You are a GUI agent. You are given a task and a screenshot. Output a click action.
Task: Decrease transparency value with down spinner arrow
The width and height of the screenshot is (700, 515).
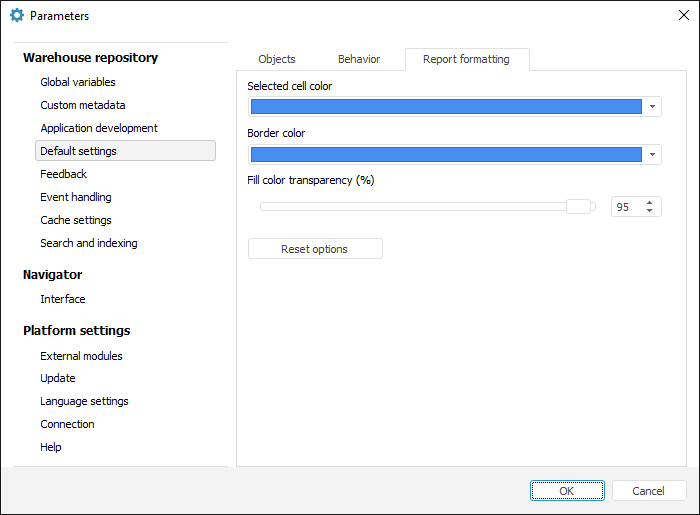pyautogui.click(x=650, y=212)
